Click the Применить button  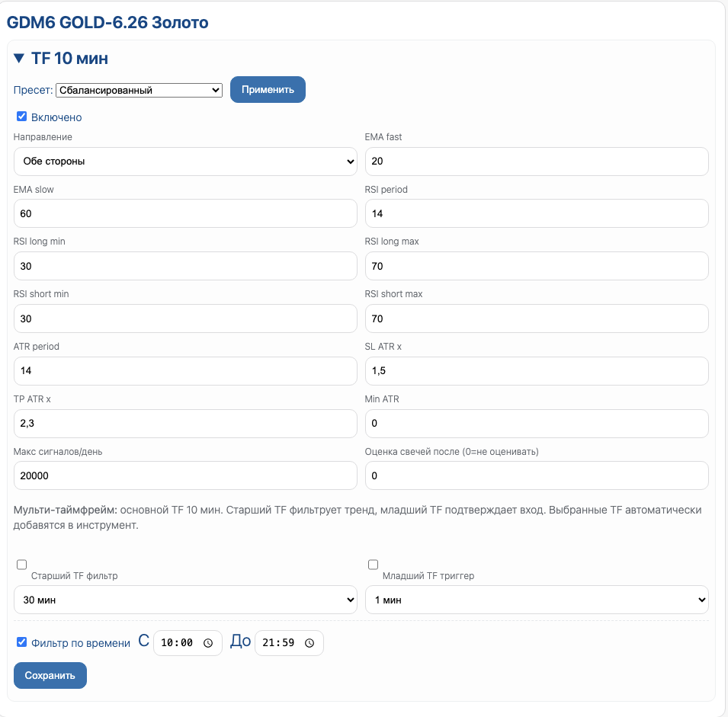[x=268, y=89]
